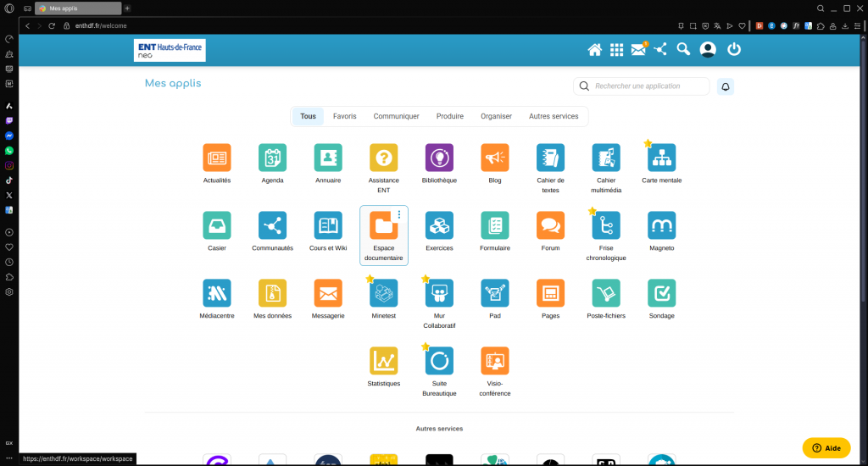Screen dimensions: 868x466
Task: Toggle the notification bell button
Action: click(725, 86)
